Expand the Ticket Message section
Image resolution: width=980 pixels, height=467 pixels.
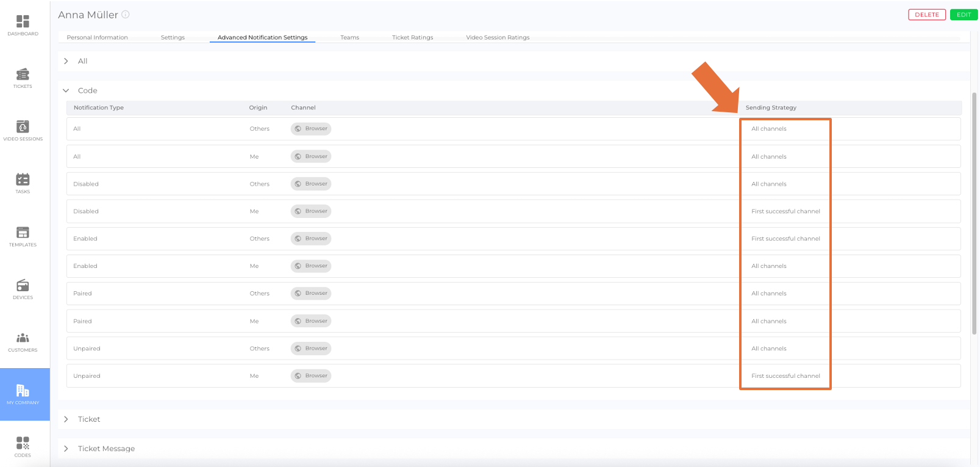(66, 449)
